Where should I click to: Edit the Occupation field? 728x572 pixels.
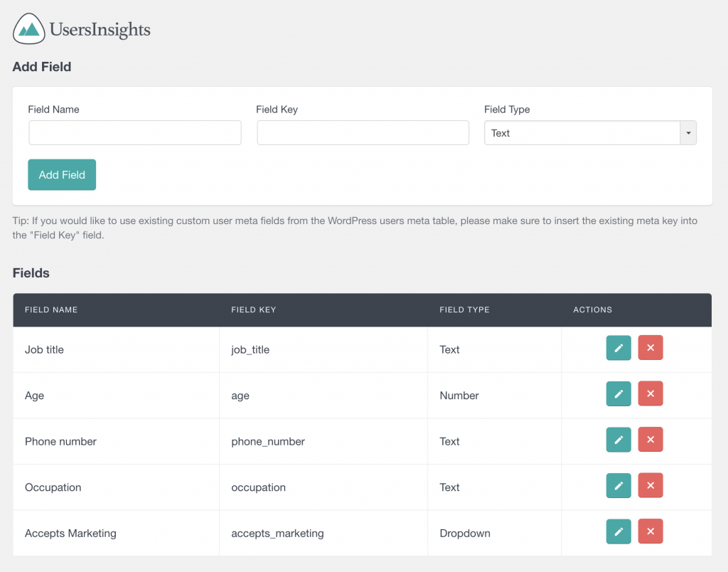click(x=618, y=485)
